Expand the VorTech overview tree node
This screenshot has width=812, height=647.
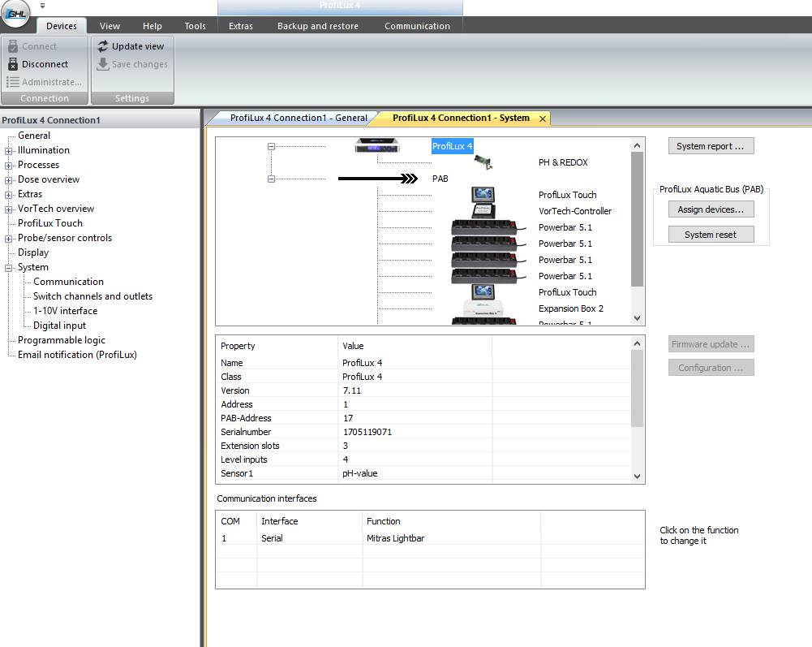point(8,209)
